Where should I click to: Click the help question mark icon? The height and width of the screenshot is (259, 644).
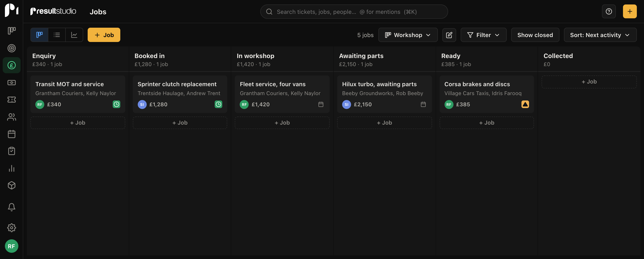click(x=608, y=11)
